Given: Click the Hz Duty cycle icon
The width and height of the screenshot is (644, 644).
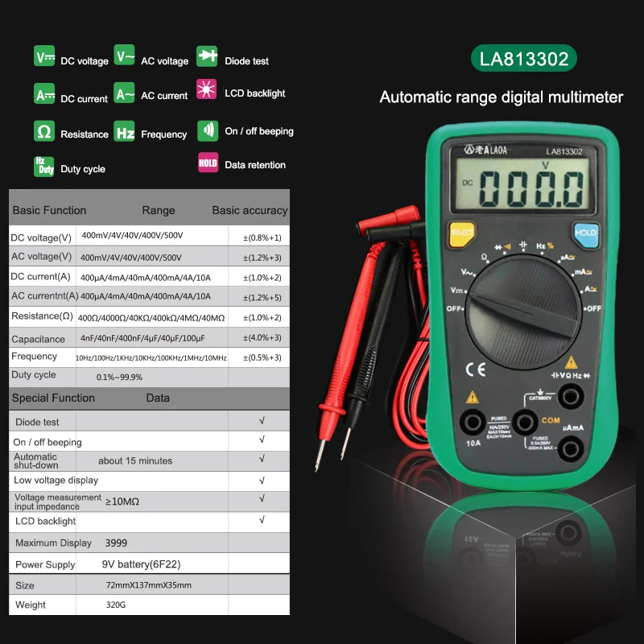Looking at the screenshot, I should (x=44, y=167).
